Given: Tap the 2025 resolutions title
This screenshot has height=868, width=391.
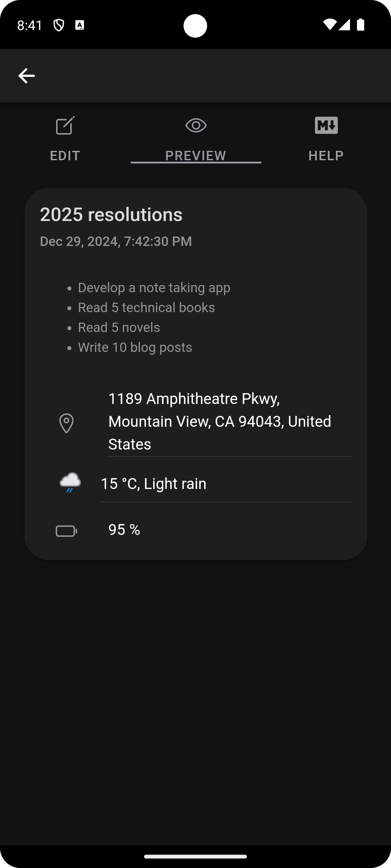Looking at the screenshot, I should (x=111, y=214).
